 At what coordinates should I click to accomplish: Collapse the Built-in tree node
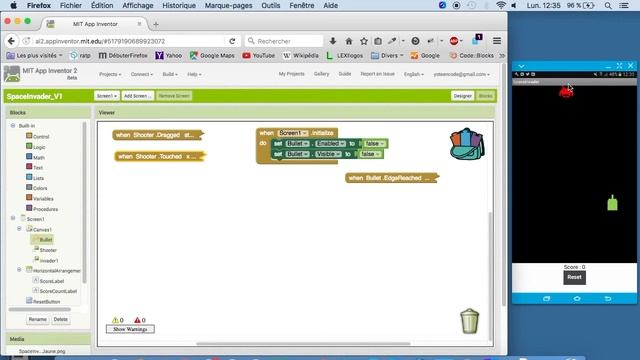[13, 126]
